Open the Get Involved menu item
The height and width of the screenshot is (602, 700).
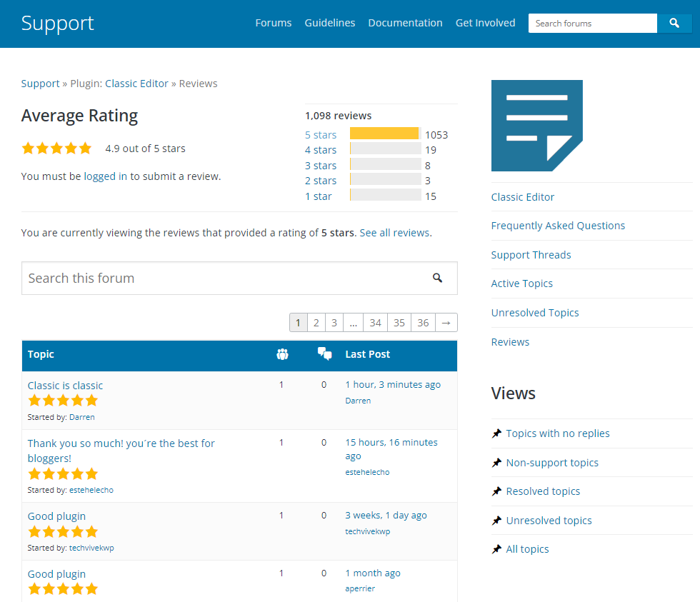click(485, 23)
